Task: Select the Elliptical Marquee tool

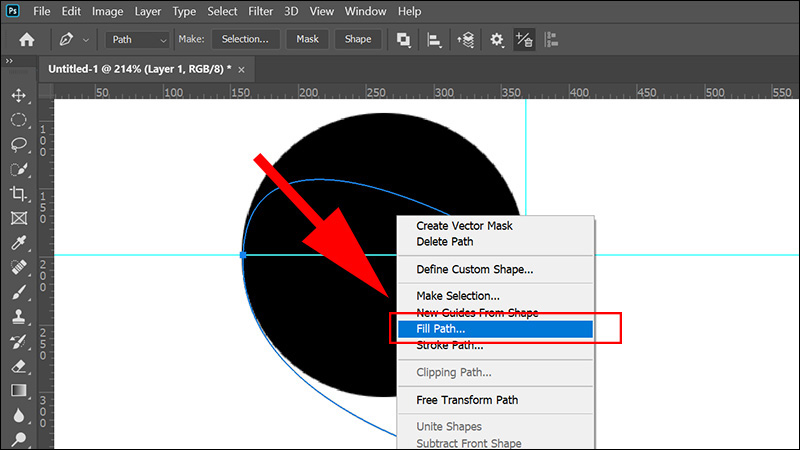Action: (19, 120)
